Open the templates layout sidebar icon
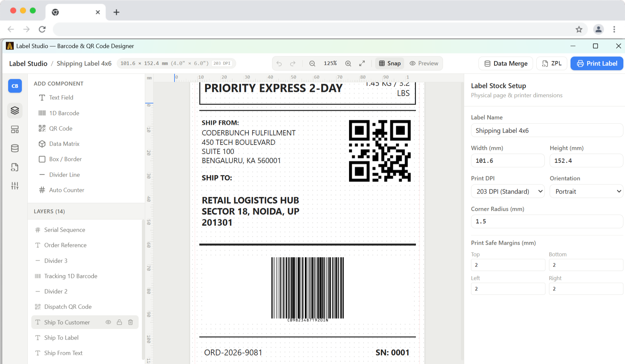 click(x=15, y=129)
